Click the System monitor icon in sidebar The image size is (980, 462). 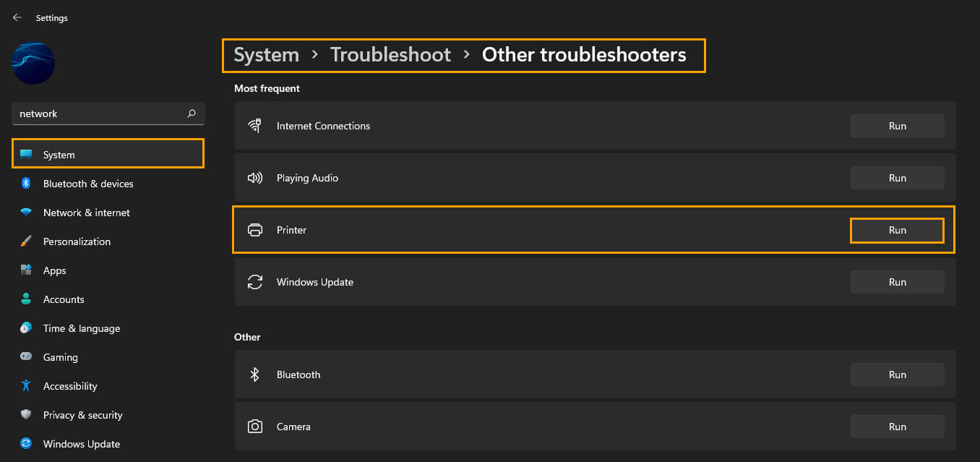[x=26, y=155]
